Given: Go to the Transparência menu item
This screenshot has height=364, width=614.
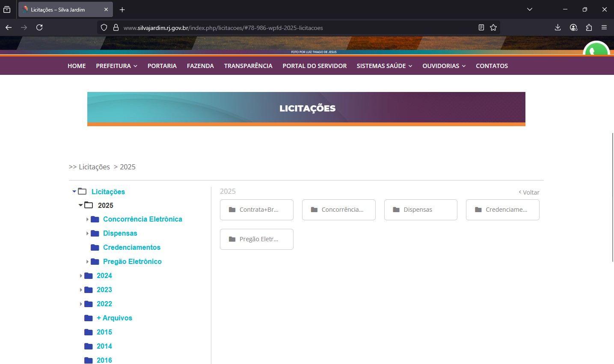Looking at the screenshot, I should tap(248, 66).
